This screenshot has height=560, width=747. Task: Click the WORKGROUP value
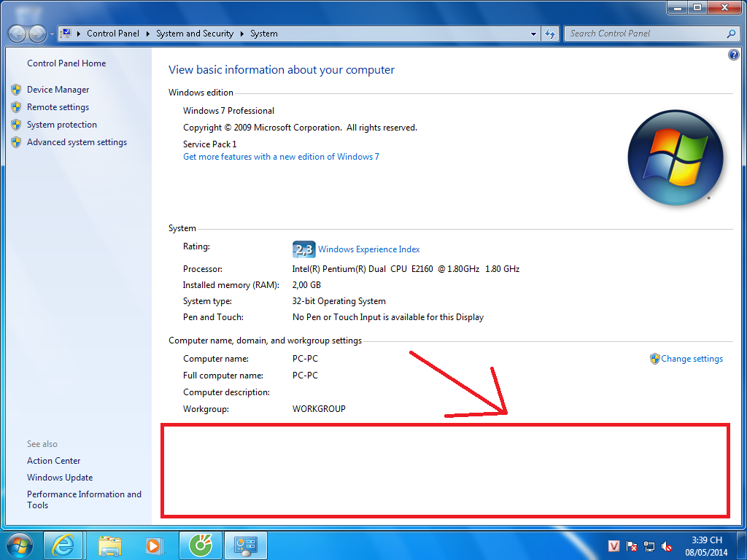[319, 409]
